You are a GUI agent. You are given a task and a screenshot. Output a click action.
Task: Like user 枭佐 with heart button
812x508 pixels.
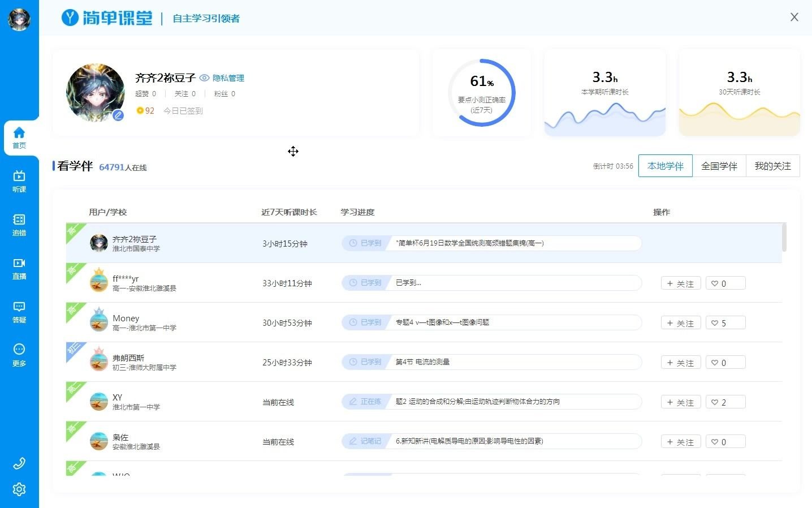725,442
